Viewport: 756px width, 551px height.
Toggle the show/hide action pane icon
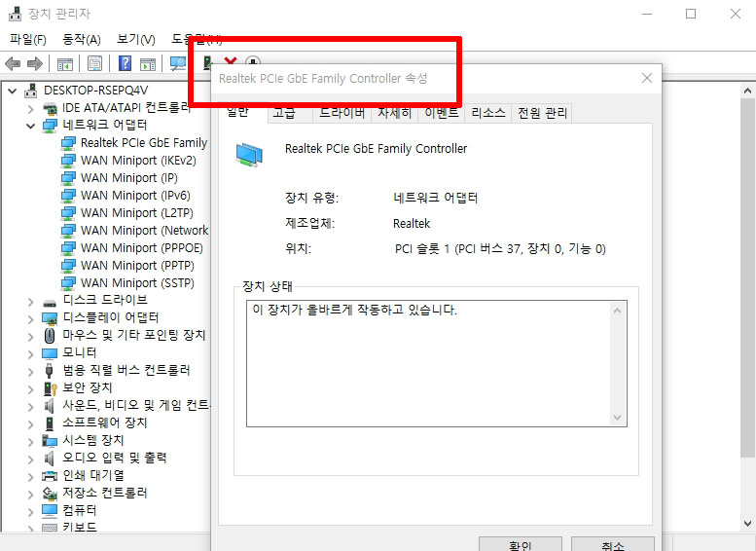148,63
